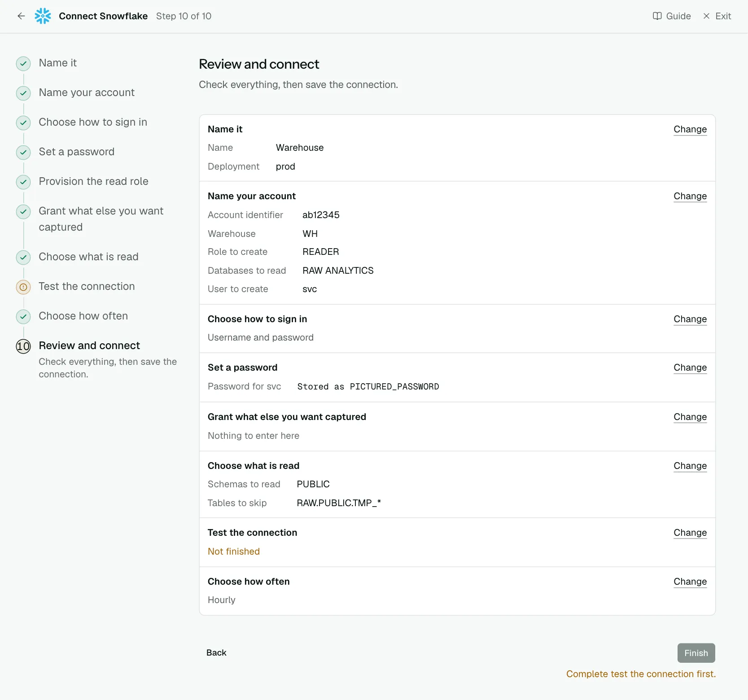Go to Name it step in sidebar
The height and width of the screenshot is (700, 748).
(58, 63)
